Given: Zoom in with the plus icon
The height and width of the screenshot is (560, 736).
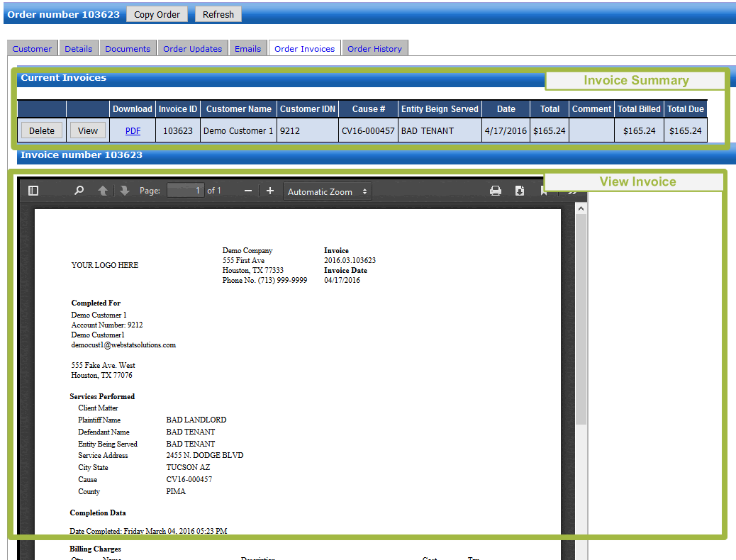Looking at the screenshot, I should click(x=270, y=191).
